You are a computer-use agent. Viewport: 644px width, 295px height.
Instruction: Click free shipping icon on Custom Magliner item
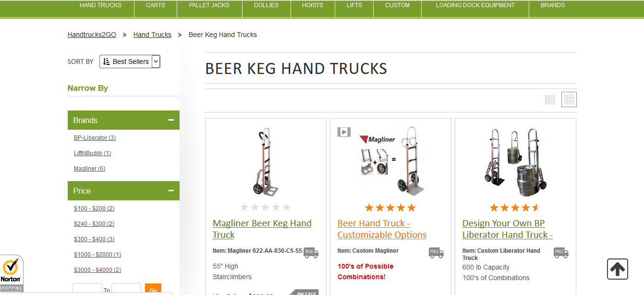(436, 252)
